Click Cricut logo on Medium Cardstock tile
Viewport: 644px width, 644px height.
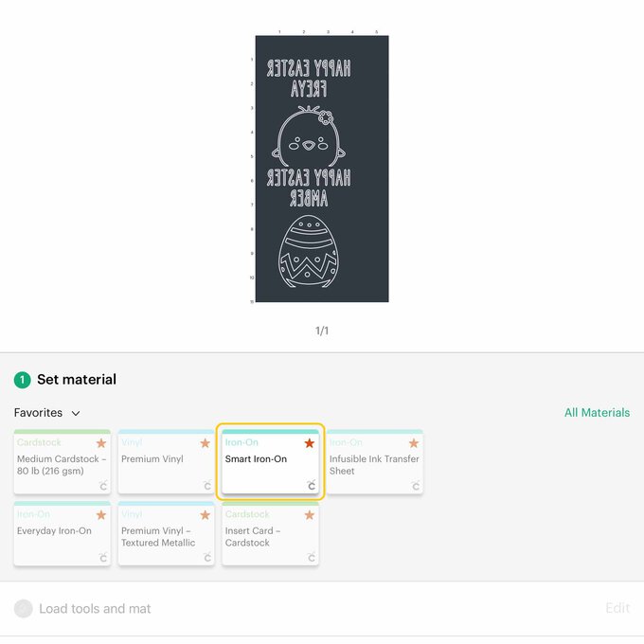coord(102,486)
